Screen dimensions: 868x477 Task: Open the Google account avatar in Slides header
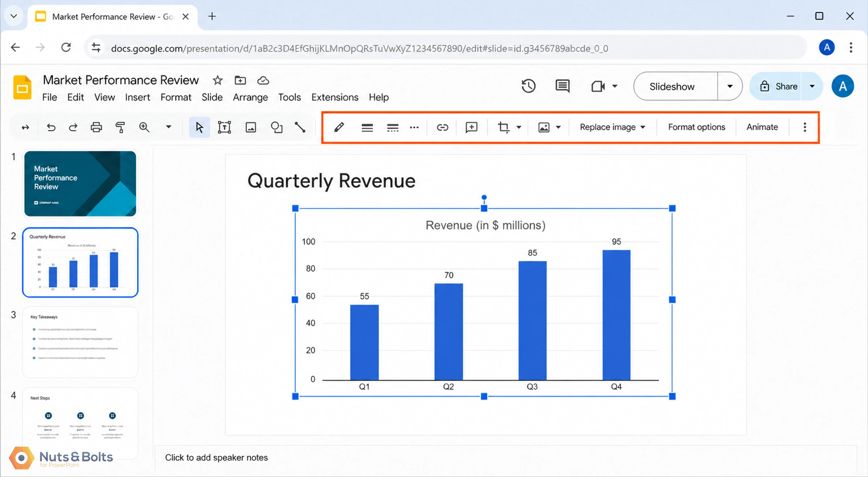click(843, 86)
